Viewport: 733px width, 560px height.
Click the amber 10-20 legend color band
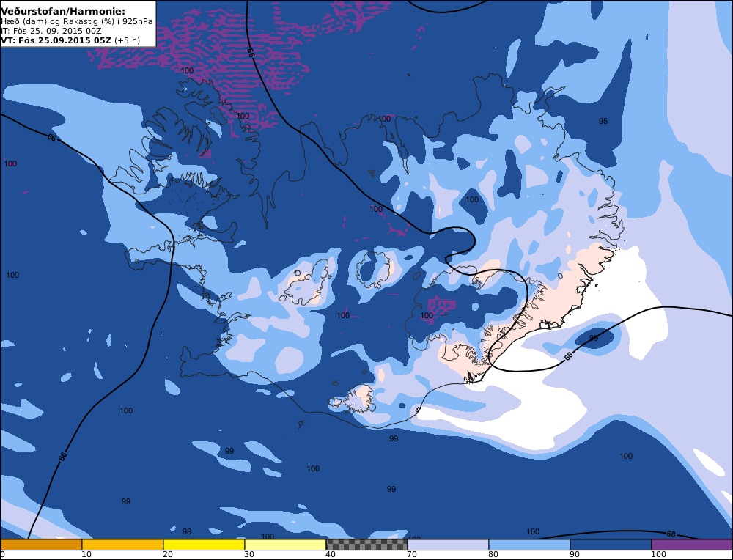coord(122,545)
